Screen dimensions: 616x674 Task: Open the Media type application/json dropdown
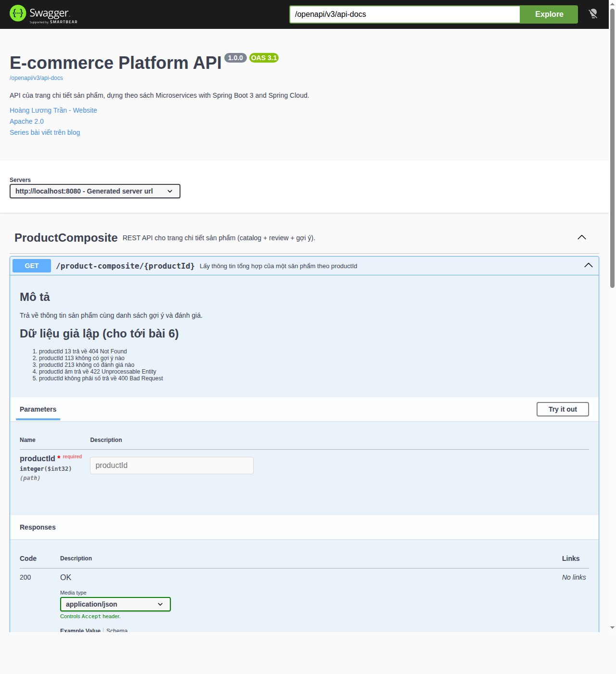(115, 604)
